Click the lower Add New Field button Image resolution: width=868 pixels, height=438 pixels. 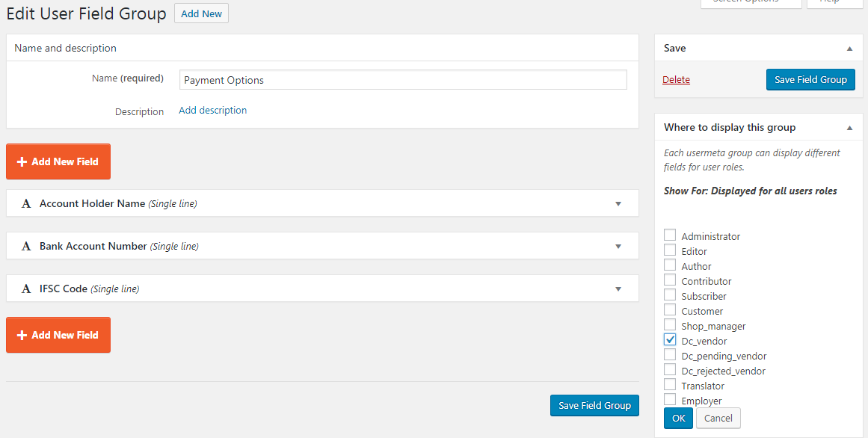click(58, 335)
